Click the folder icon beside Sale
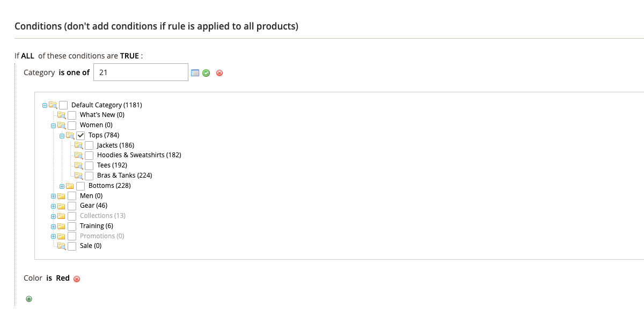644x322 pixels. coord(61,246)
